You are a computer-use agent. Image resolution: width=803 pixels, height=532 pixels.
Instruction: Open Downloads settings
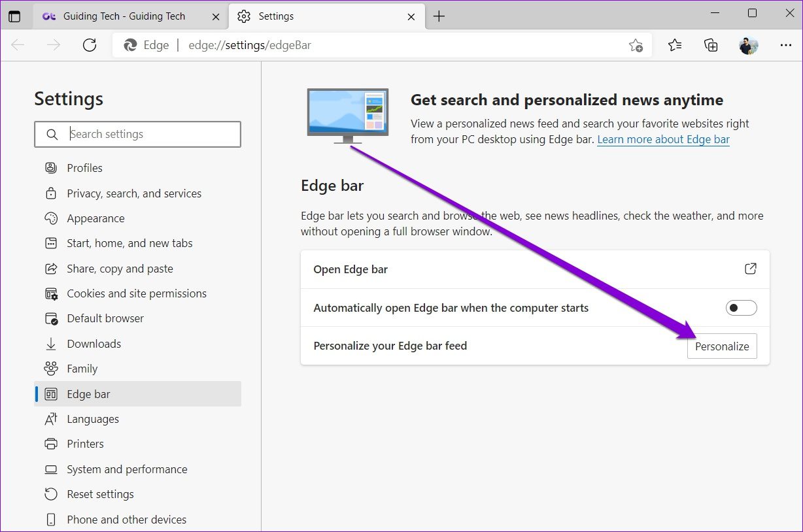pos(138,344)
